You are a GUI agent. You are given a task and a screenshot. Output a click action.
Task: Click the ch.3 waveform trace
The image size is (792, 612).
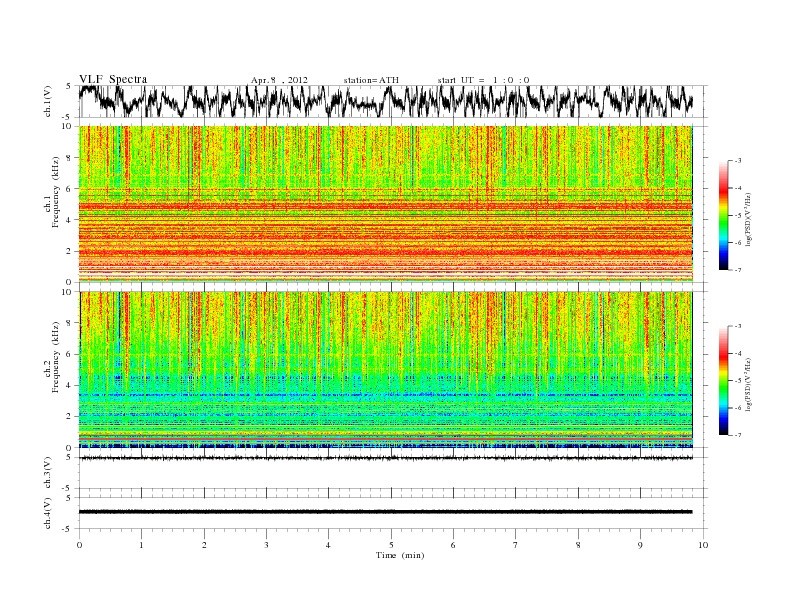pos(385,458)
